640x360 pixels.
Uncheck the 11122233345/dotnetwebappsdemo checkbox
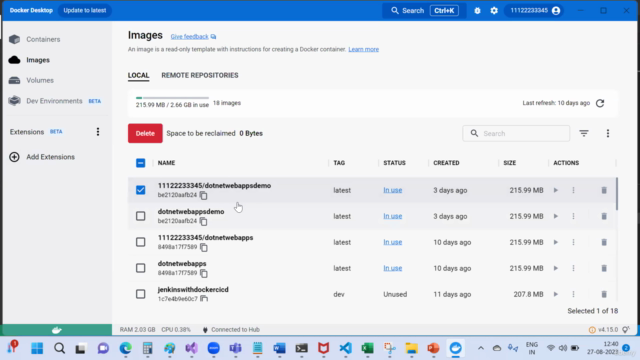pos(140,190)
